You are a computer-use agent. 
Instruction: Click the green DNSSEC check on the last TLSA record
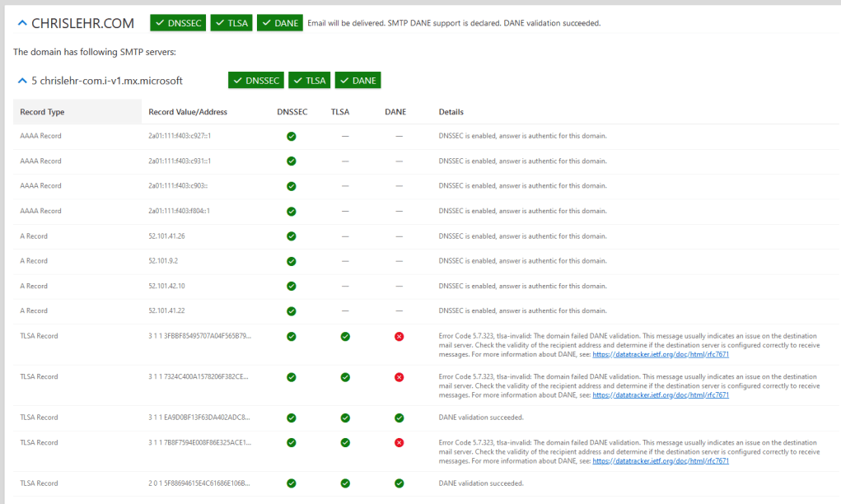(291, 483)
